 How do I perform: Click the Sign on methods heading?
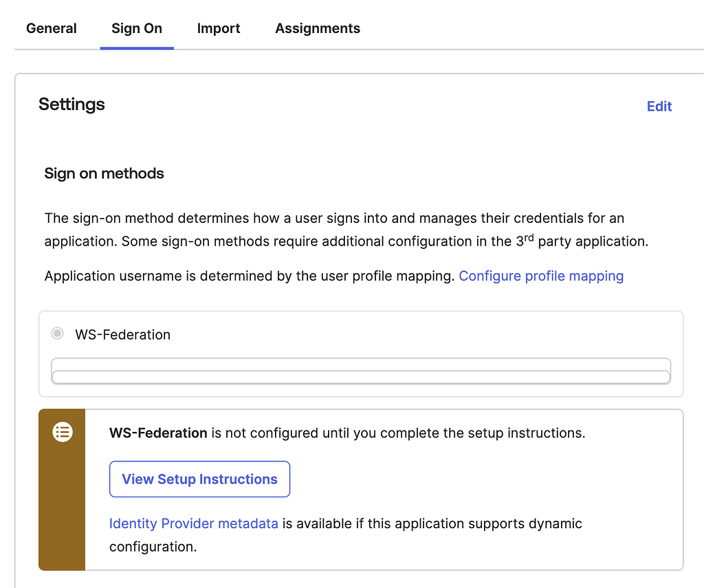[104, 173]
